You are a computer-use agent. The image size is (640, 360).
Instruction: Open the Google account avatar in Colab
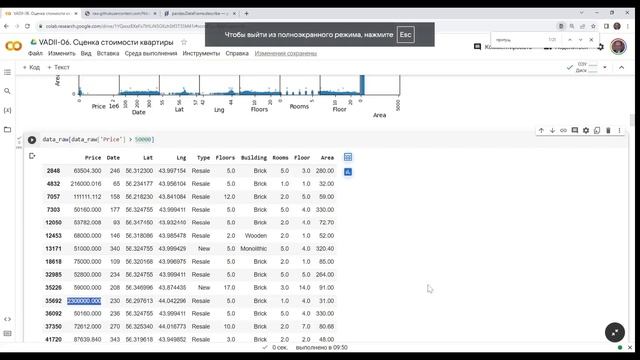(x=618, y=47)
